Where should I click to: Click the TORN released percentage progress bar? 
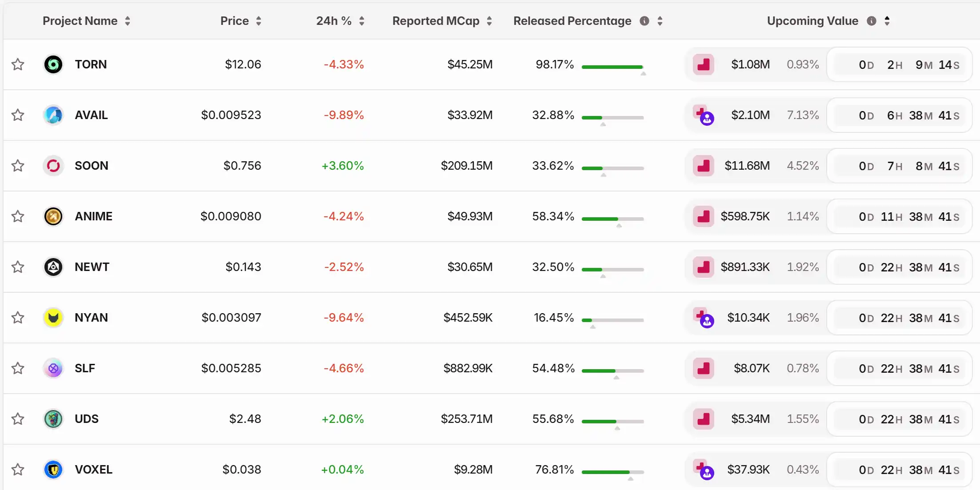pyautogui.click(x=612, y=67)
